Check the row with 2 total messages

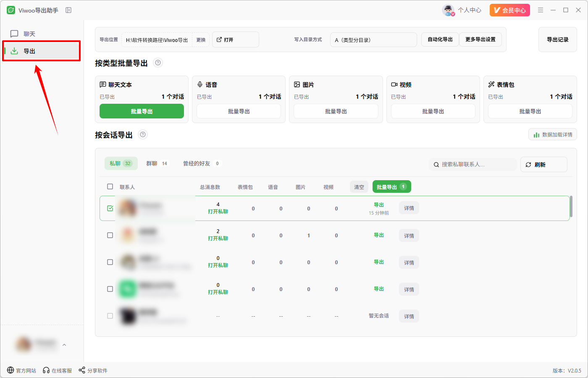tap(110, 235)
